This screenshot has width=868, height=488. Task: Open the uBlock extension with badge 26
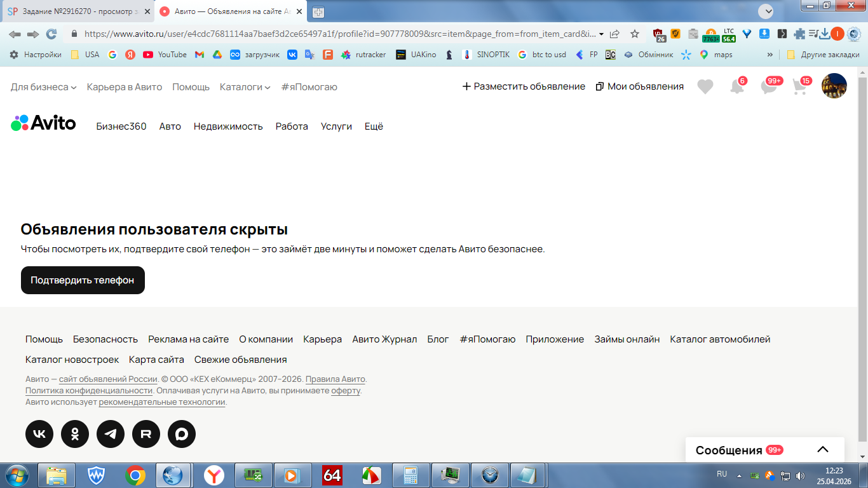point(659,35)
